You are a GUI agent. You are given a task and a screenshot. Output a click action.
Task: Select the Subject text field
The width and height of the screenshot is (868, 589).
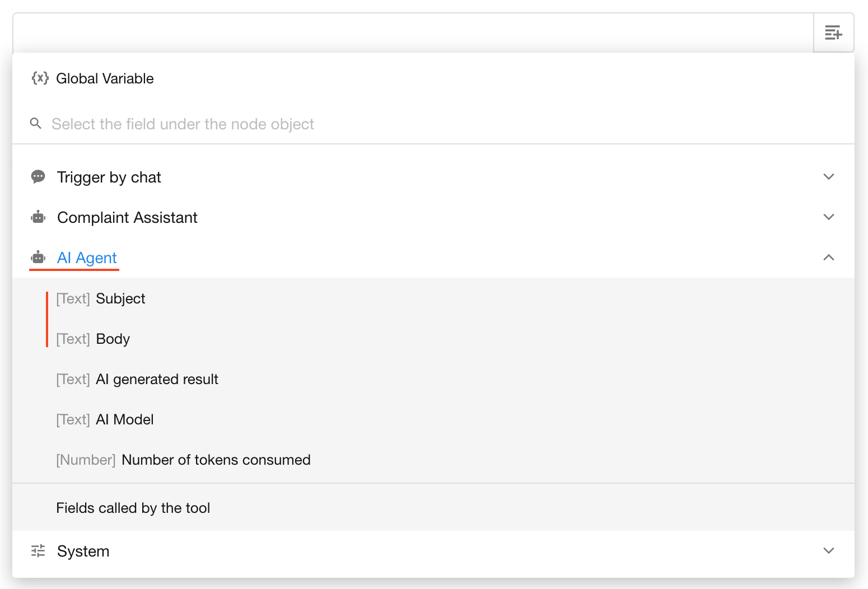(120, 299)
